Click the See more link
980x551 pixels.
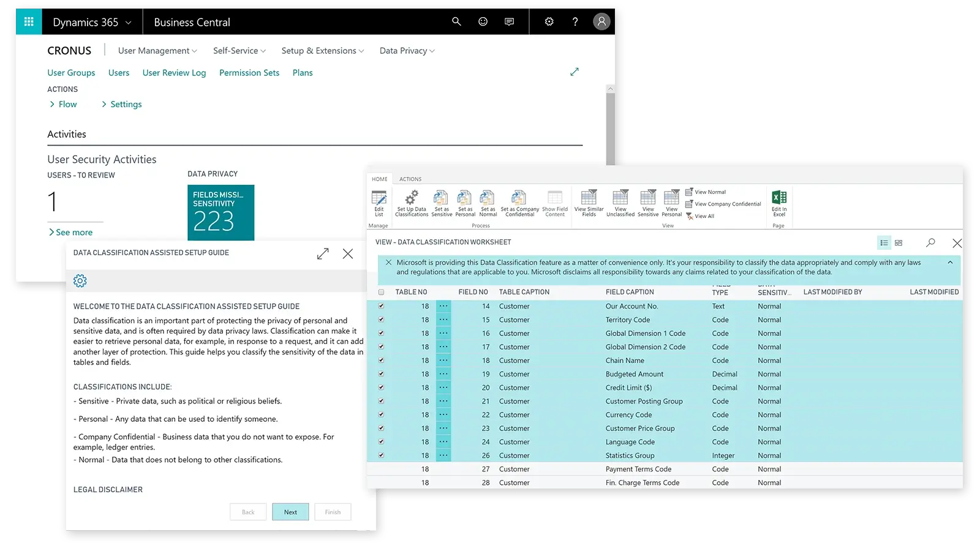point(70,232)
